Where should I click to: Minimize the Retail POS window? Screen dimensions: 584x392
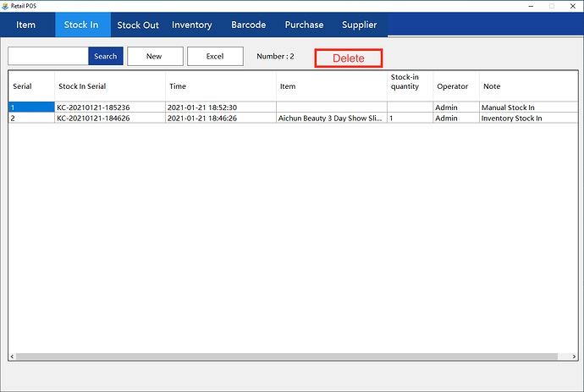[531, 6]
